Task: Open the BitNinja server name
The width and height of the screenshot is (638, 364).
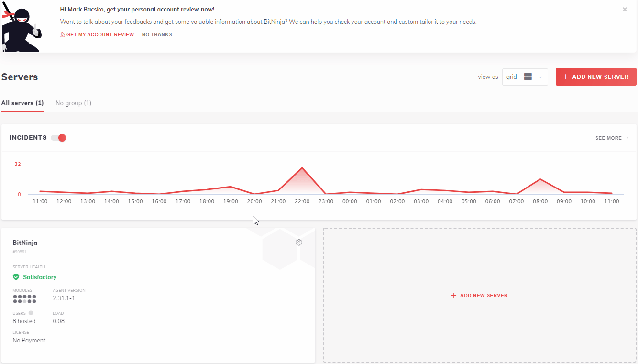Action: coord(25,243)
